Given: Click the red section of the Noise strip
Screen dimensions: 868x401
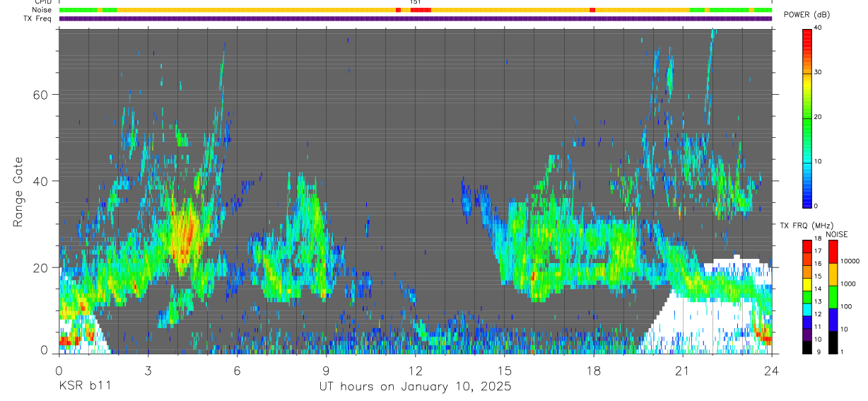Looking at the screenshot, I should coord(421,10).
